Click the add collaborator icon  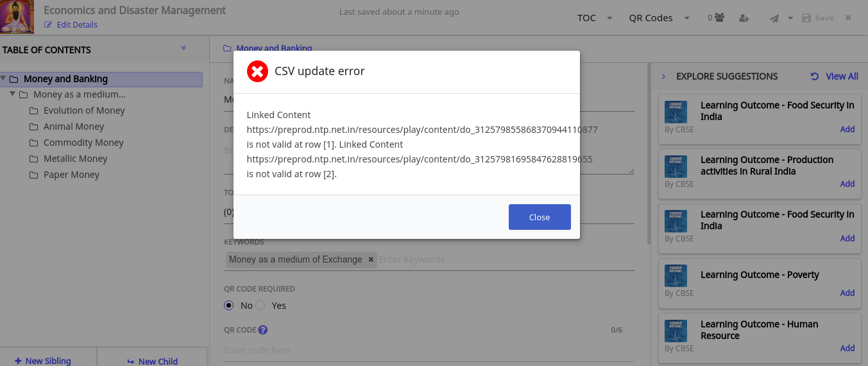pyautogui.click(x=744, y=18)
